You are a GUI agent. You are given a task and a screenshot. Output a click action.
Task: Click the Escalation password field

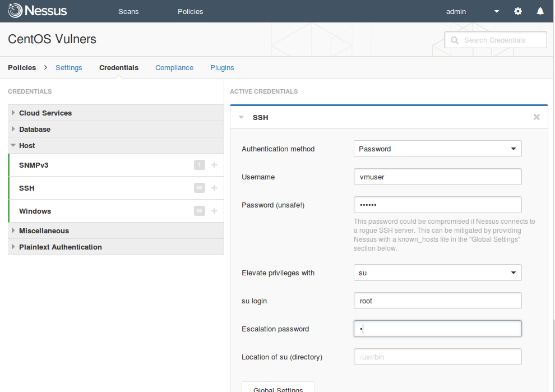437,329
